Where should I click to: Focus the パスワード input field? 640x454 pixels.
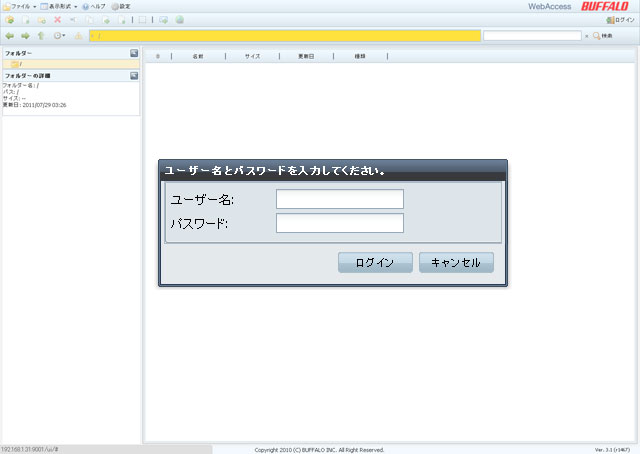339,223
